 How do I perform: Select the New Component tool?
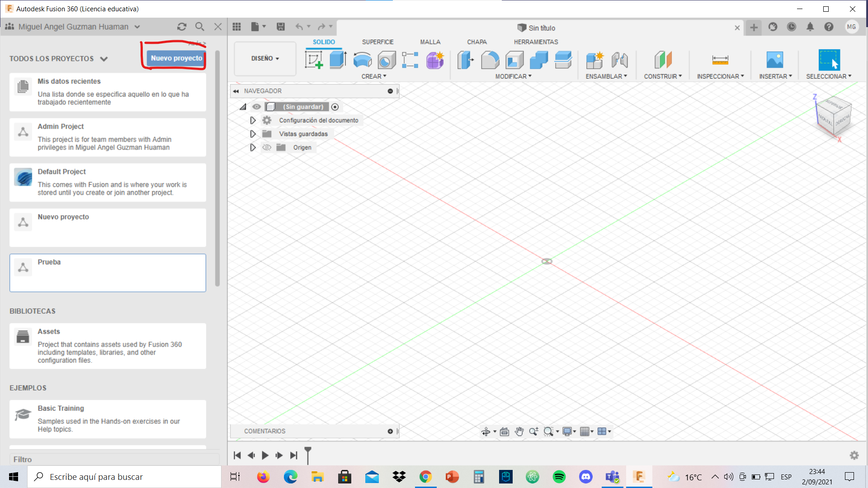pyautogui.click(x=595, y=60)
